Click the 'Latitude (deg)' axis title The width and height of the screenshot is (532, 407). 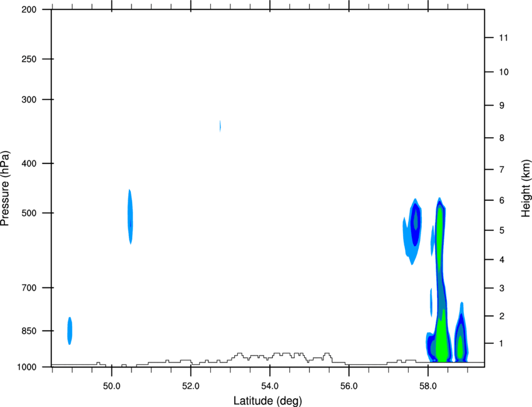267,401
